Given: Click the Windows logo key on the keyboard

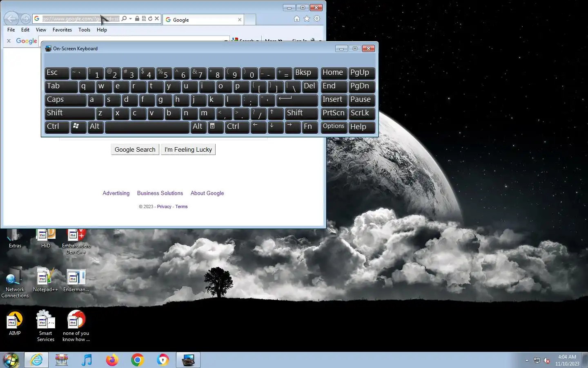Looking at the screenshot, I should pos(78,127).
